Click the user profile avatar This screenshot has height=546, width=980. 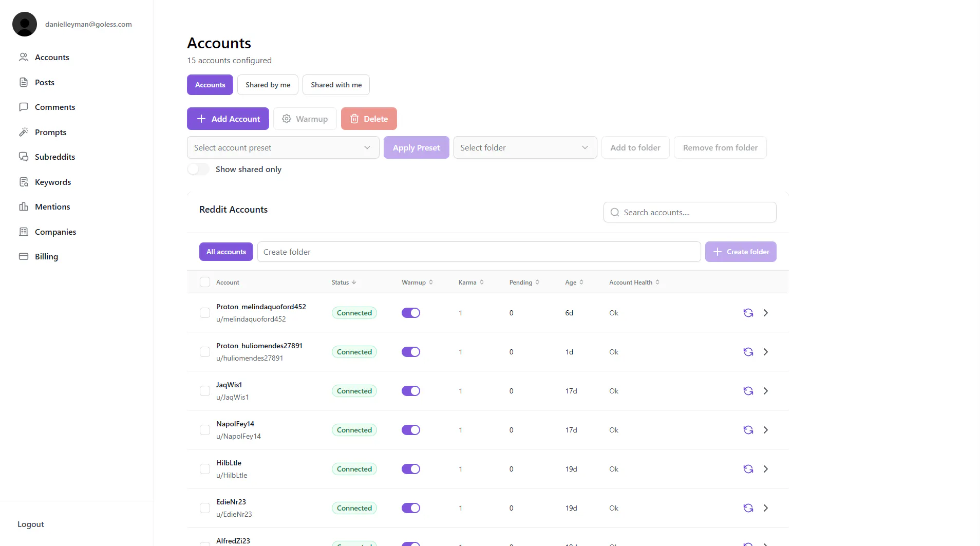(25, 24)
